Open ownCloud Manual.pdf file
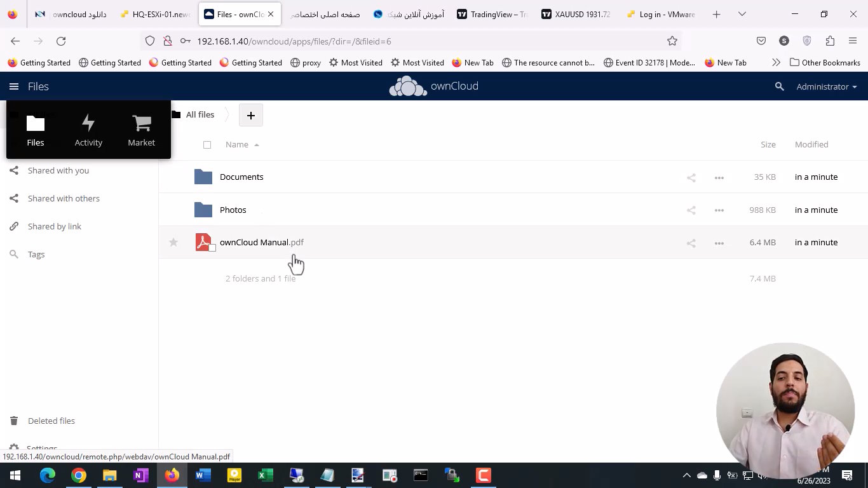 pyautogui.click(x=262, y=243)
